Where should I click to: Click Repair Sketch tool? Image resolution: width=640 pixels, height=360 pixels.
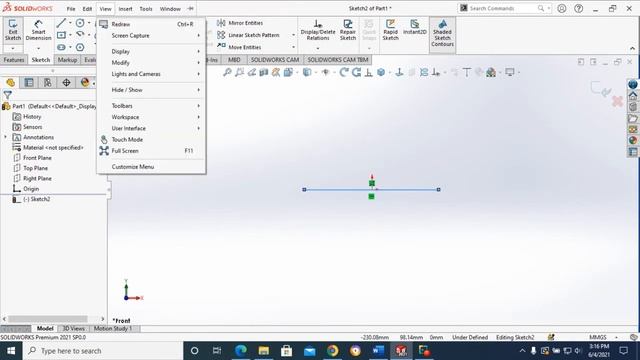[x=348, y=30]
